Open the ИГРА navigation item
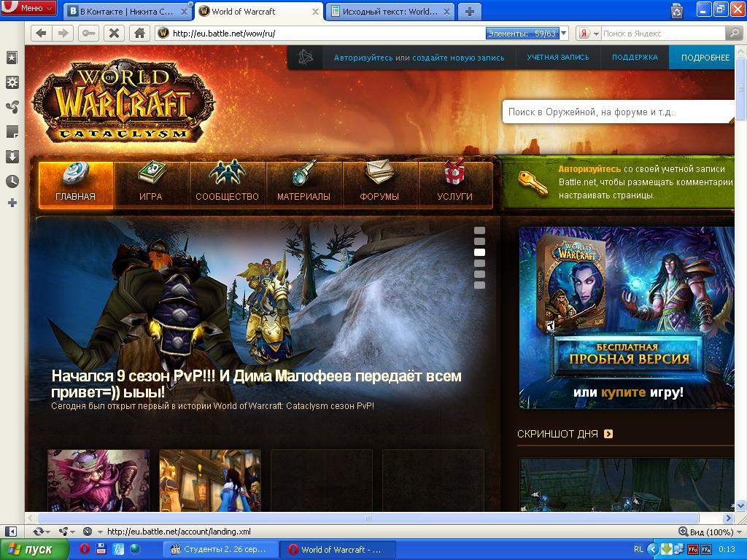Image resolution: width=747 pixels, height=560 pixels. (151, 184)
